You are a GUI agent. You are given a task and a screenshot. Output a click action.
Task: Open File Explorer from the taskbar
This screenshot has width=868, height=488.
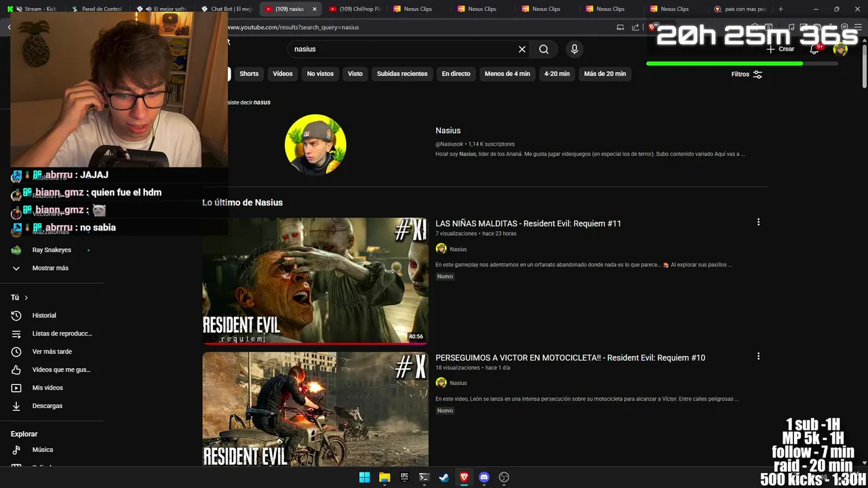384,477
